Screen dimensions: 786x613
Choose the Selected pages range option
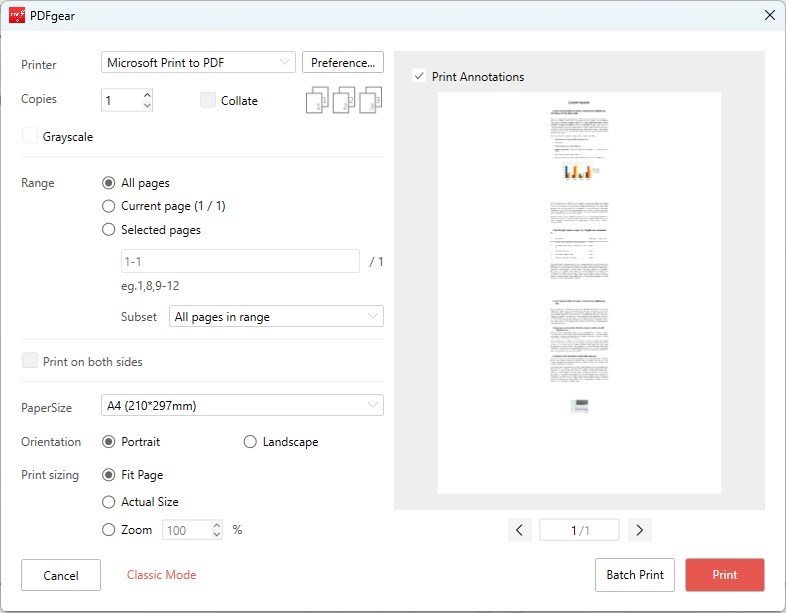109,230
